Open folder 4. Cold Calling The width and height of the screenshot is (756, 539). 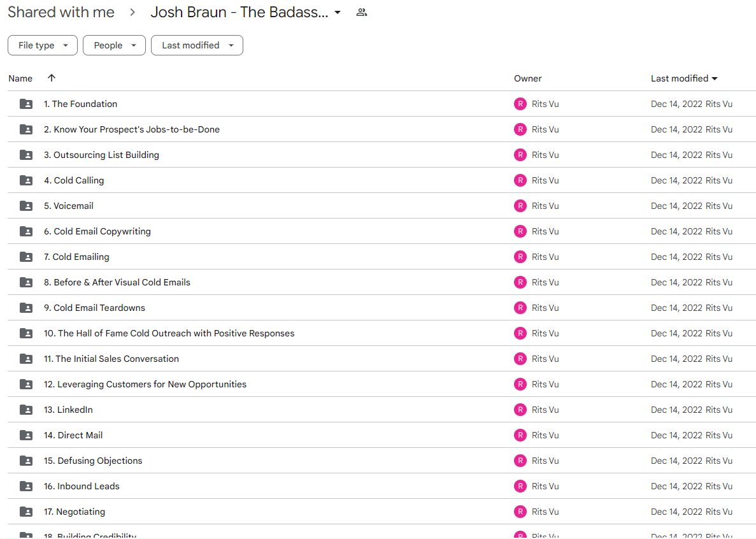coord(74,180)
